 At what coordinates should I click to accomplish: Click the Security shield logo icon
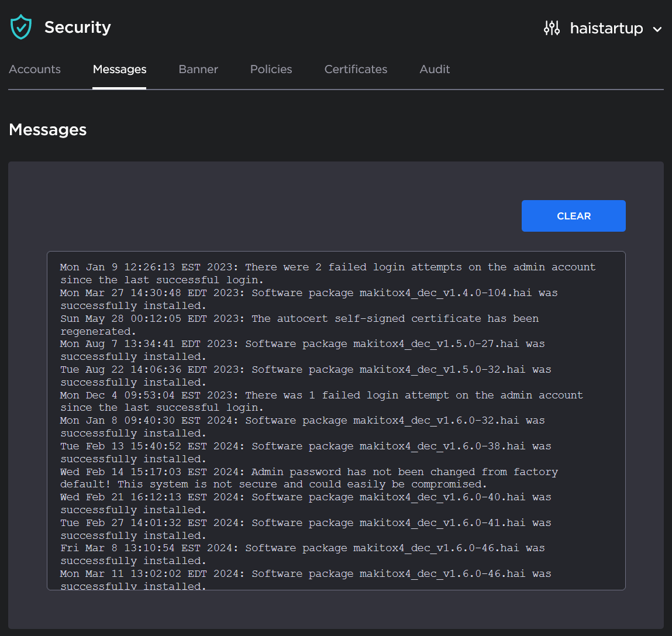coord(20,26)
